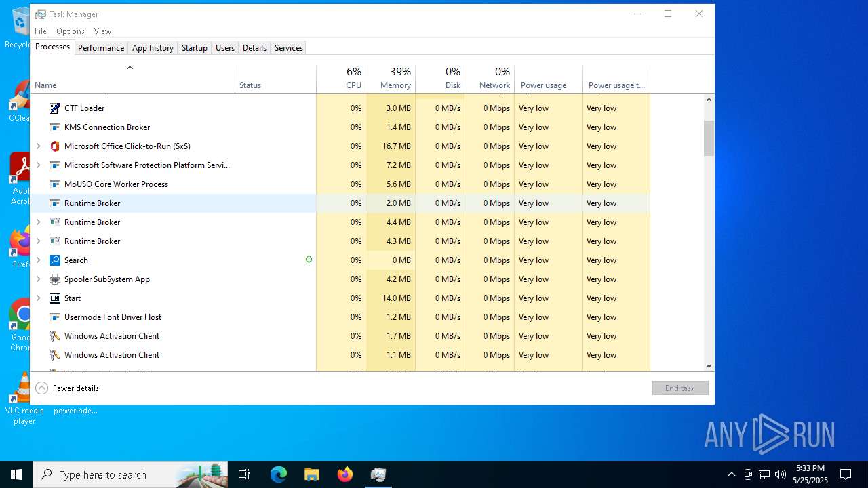Open the Options menu

[x=71, y=31]
